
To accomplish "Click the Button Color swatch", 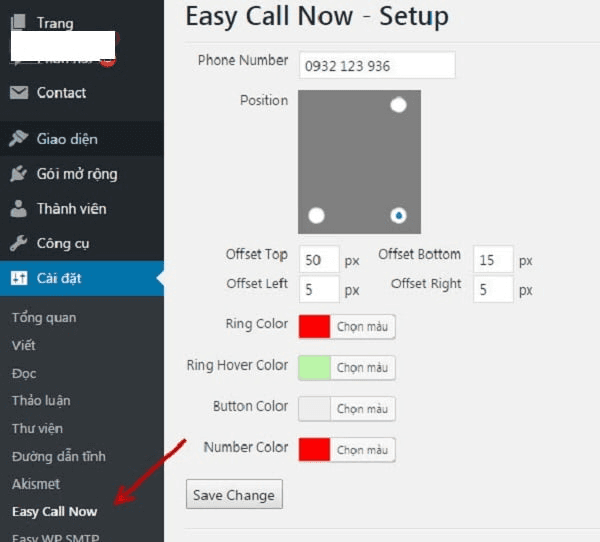I will (314, 408).
